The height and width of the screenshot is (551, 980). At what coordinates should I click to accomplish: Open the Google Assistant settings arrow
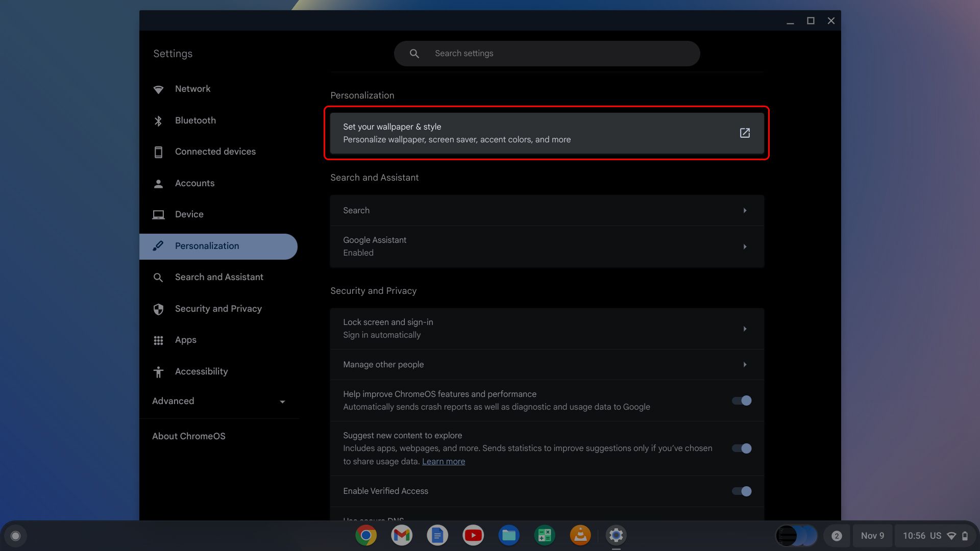[x=745, y=246]
